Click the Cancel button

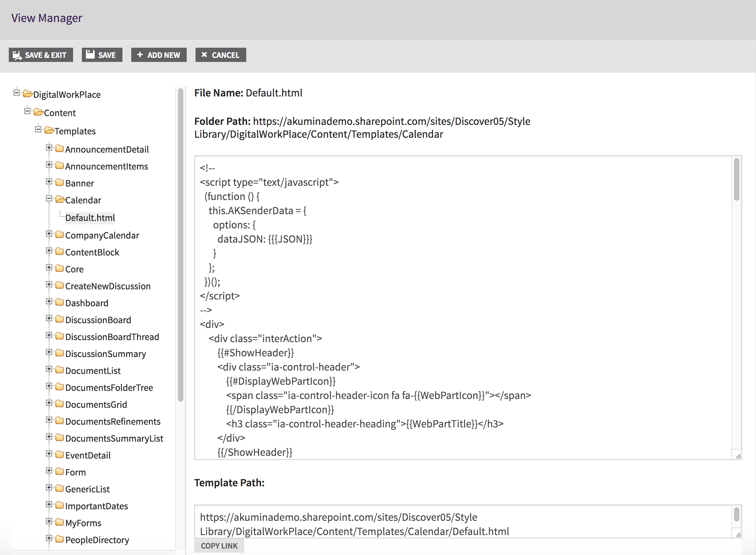[221, 55]
